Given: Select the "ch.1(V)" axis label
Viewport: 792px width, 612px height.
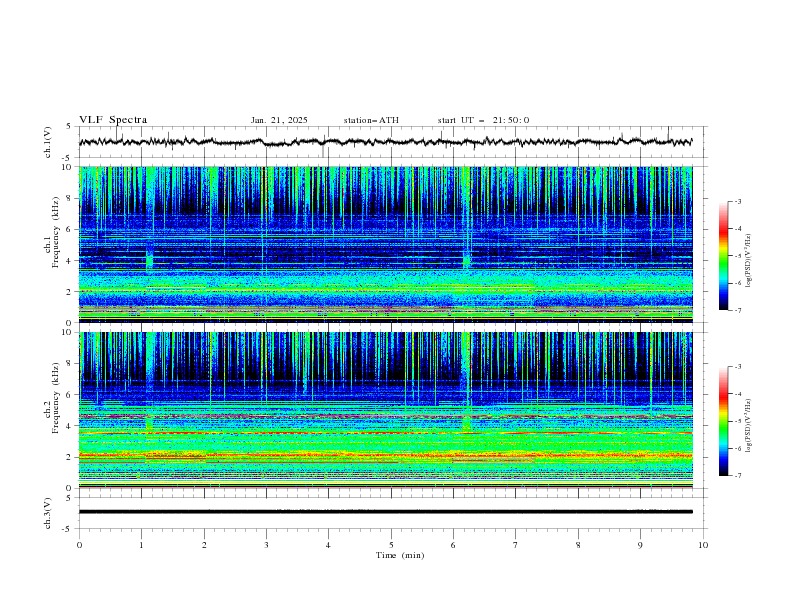Looking at the screenshot, I should coord(48,142).
